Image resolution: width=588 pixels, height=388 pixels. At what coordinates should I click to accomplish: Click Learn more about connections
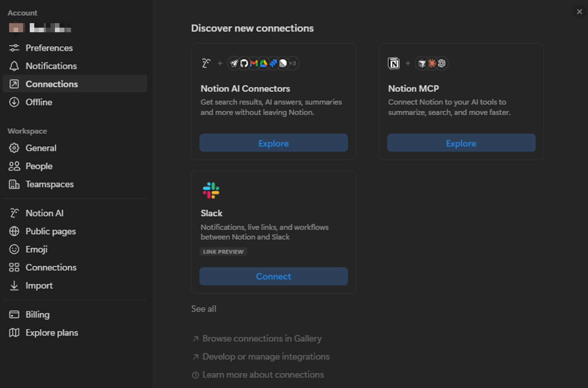click(x=263, y=374)
